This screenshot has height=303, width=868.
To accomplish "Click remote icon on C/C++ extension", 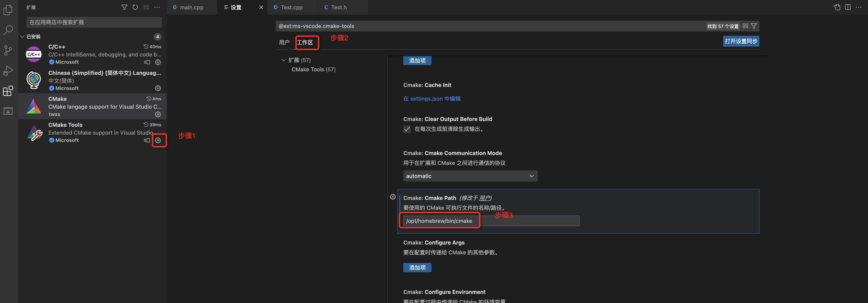I will (x=147, y=62).
